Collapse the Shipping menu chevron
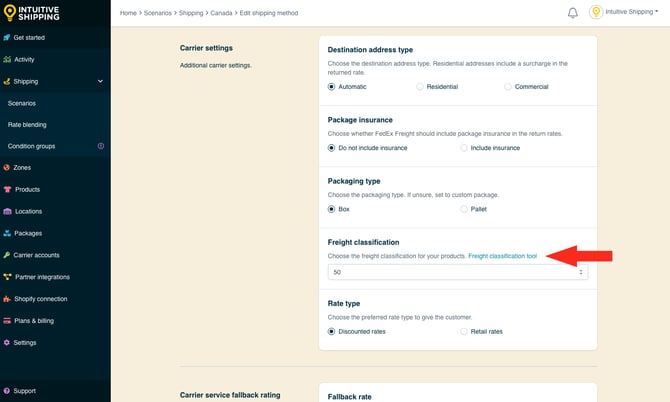The image size is (670, 402). pyautogui.click(x=100, y=81)
